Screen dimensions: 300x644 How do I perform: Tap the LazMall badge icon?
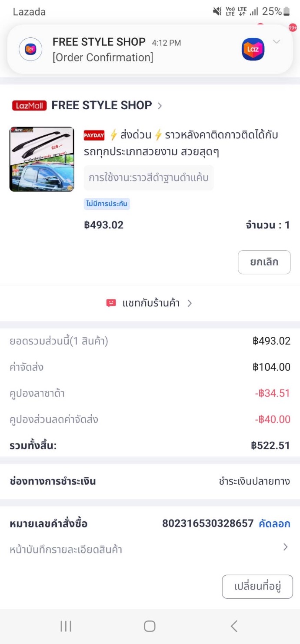click(30, 105)
